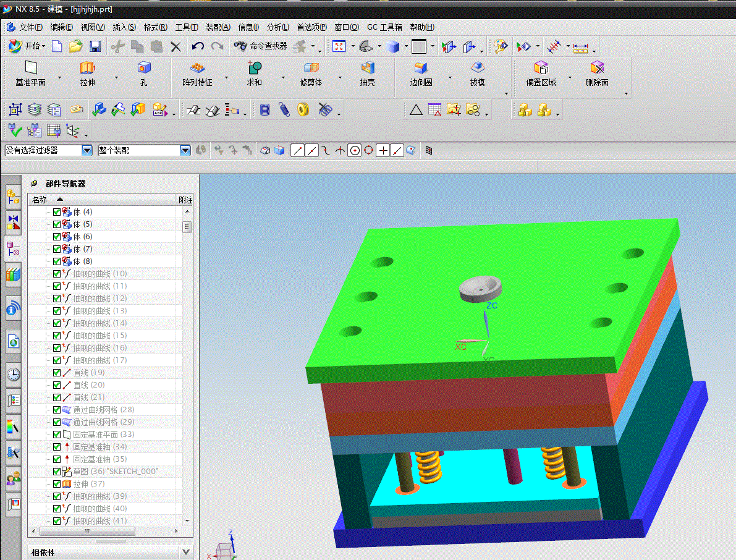Select the Hole (孔) tool
The image size is (736, 560).
pyautogui.click(x=143, y=74)
